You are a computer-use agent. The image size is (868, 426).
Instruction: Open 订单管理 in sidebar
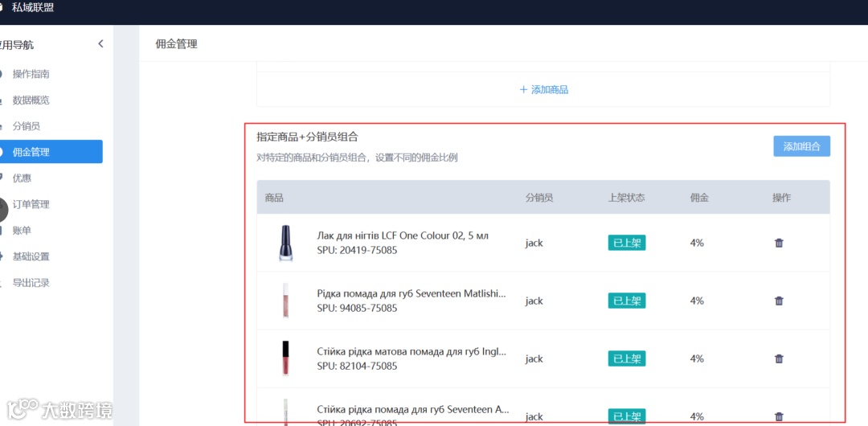[x=31, y=204]
